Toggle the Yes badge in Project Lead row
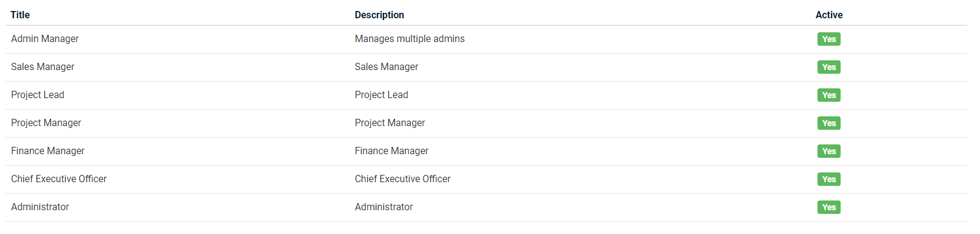 point(828,95)
